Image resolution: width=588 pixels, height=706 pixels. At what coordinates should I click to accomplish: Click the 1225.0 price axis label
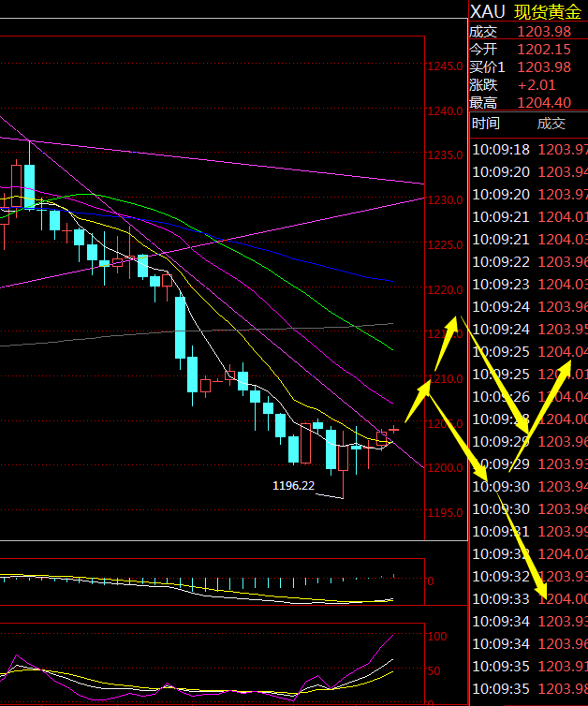(x=445, y=245)
